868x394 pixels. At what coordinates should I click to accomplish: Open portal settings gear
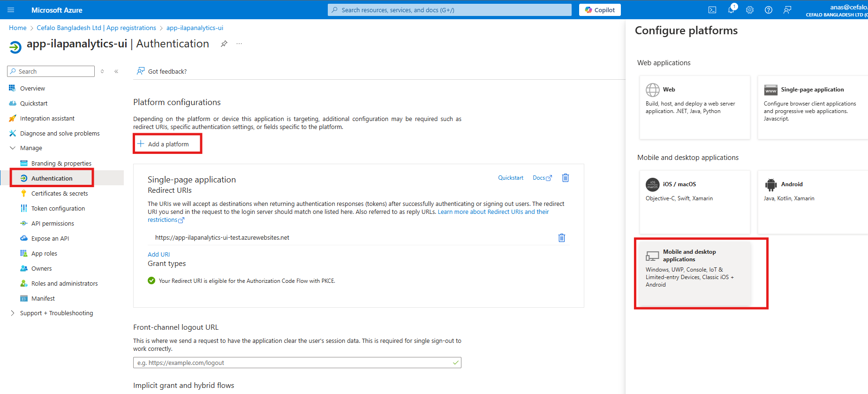(x=750, y=10)
